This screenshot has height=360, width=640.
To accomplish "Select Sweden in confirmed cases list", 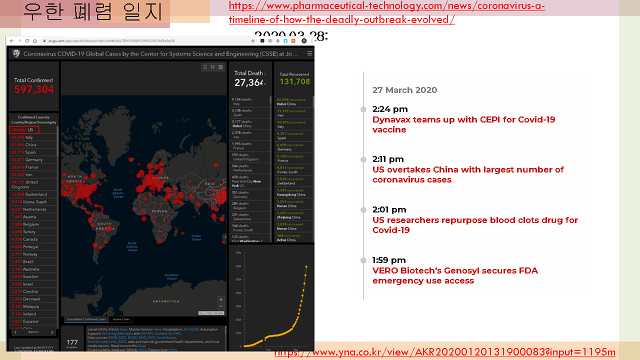I will coord(33,276).
